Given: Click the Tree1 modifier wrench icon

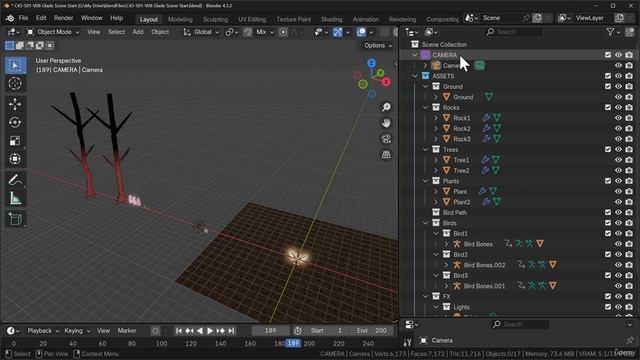Looking at the screenshot, I should (485, 160).
